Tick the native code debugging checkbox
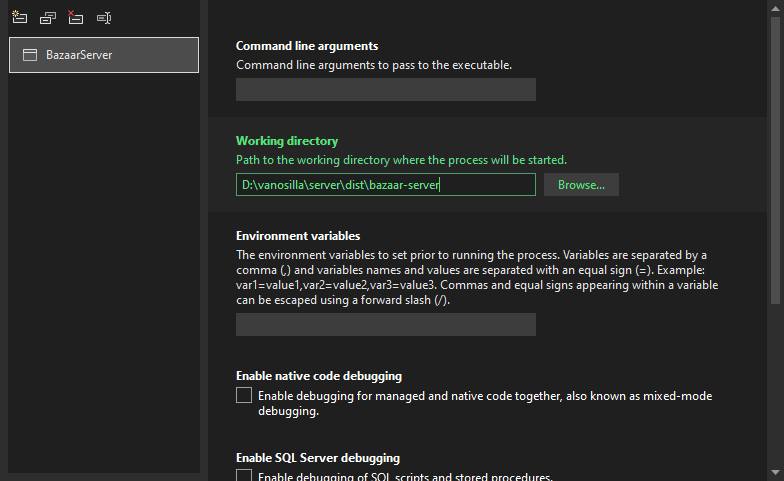The height and width of the screenshot is (481, 784). [244, 396]
